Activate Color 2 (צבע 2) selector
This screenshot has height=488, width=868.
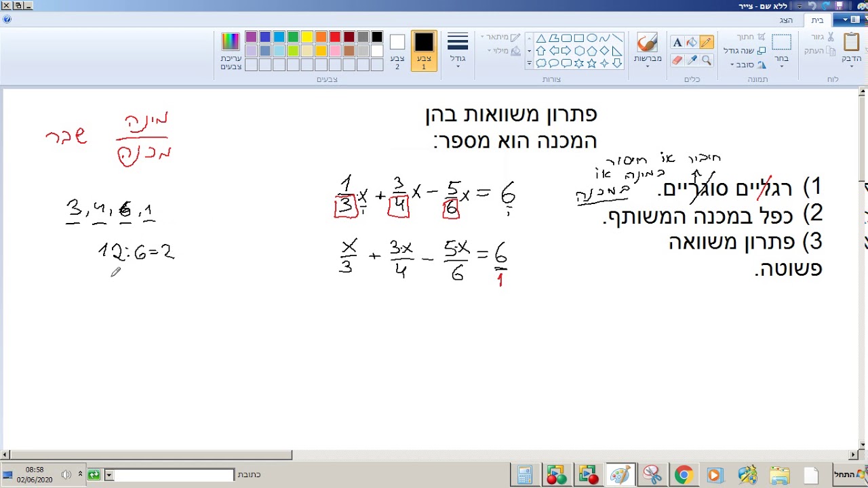click(397, 51)
